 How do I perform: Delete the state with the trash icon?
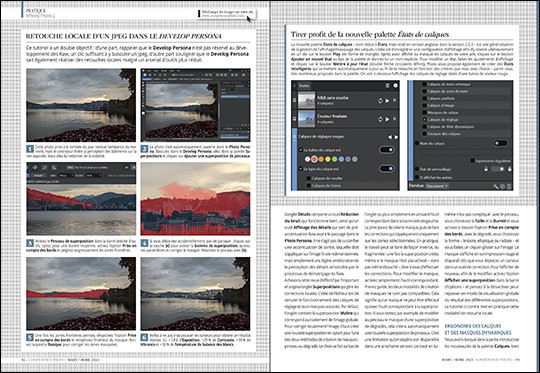[509, 186]
